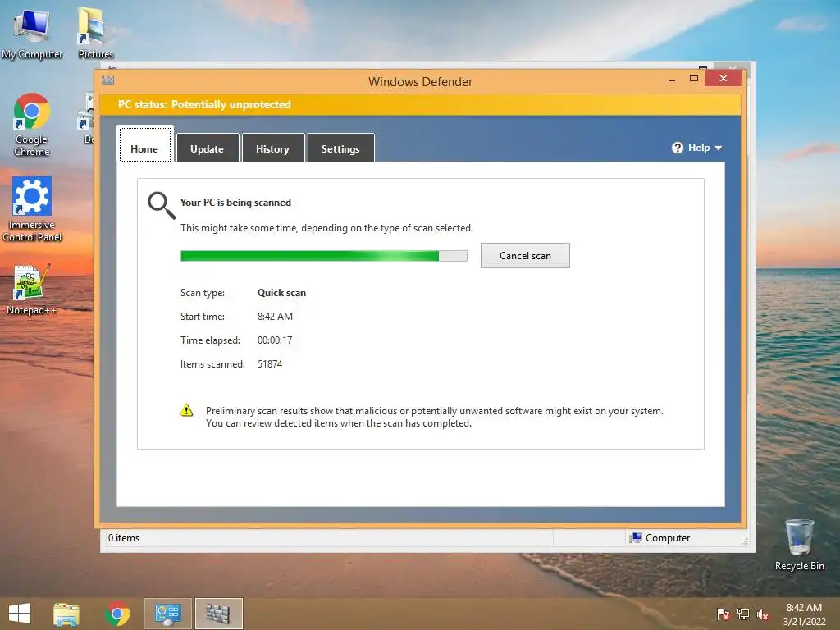Open the Recycle Bin
840x630 pixels.
[799, 545]
